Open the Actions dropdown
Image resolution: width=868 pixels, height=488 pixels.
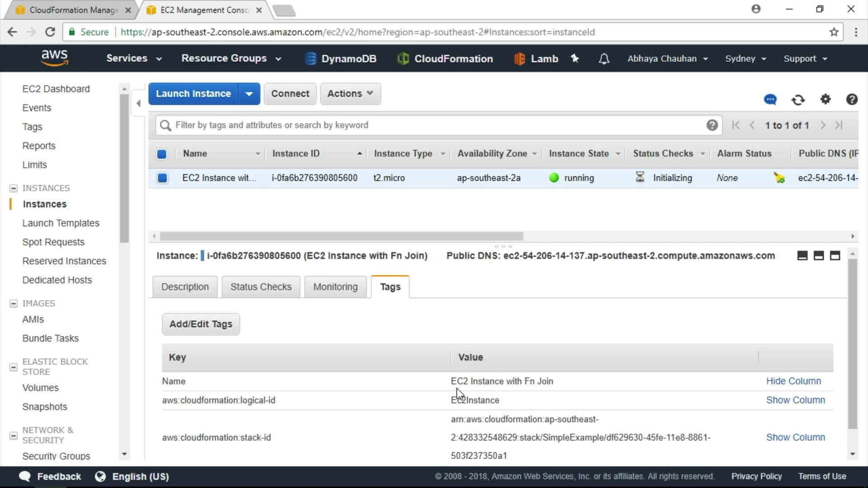(x=350, y=94)
